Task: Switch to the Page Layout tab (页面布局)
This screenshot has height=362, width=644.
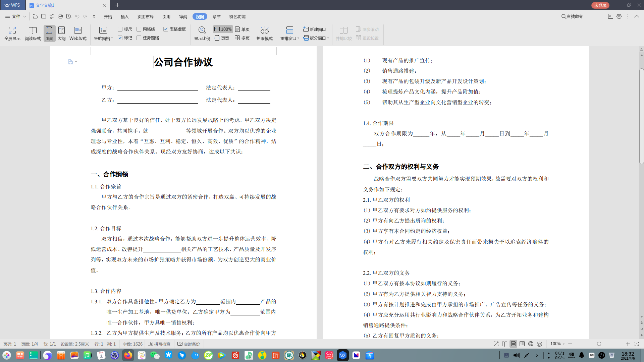Action: pos(145,16)
